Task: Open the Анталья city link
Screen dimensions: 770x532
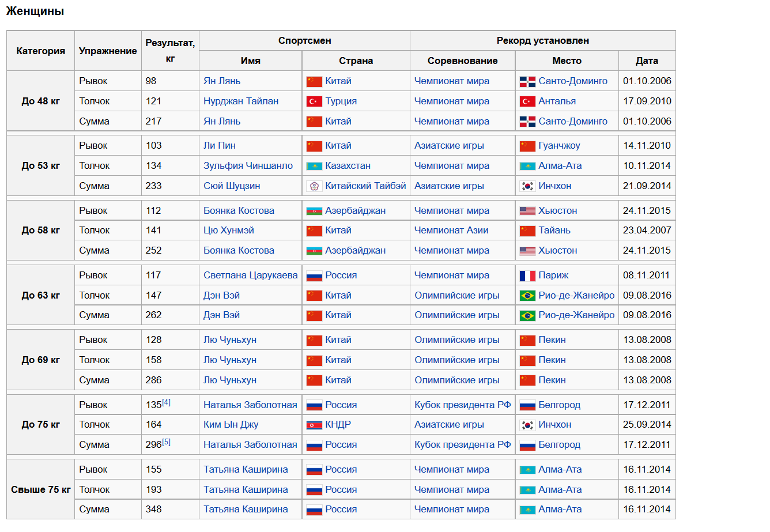Action: click(x=557, y=101)
